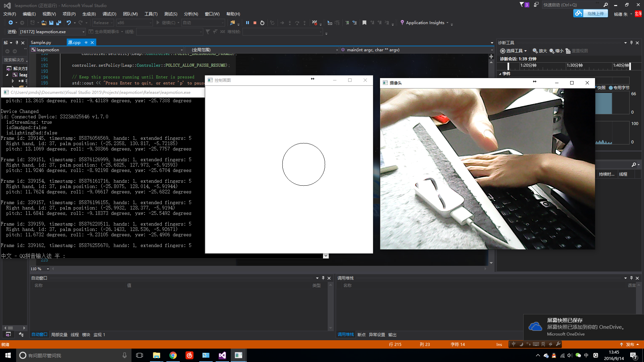Open the 文件(F) menu
Screen dimensions: 644x362
pyautogui.click(x=10, y=14)
